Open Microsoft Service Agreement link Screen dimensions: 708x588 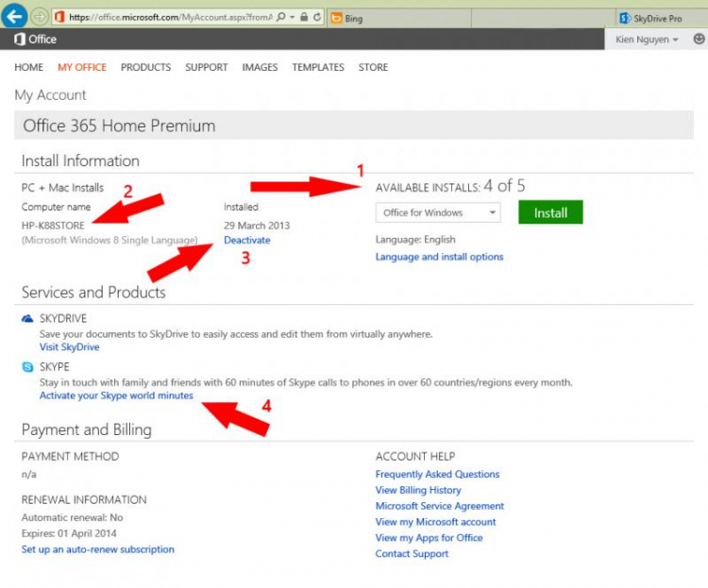click(x=439, y=506)
